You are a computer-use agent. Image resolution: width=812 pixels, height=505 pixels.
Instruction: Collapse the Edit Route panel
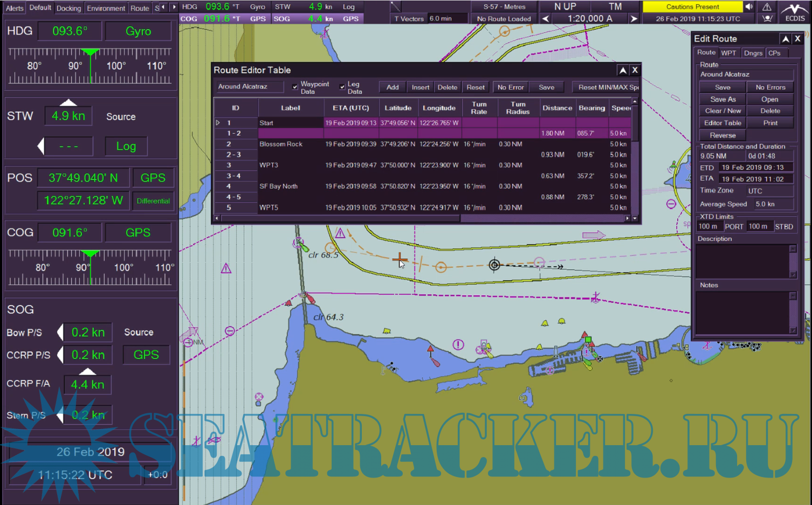786,39
